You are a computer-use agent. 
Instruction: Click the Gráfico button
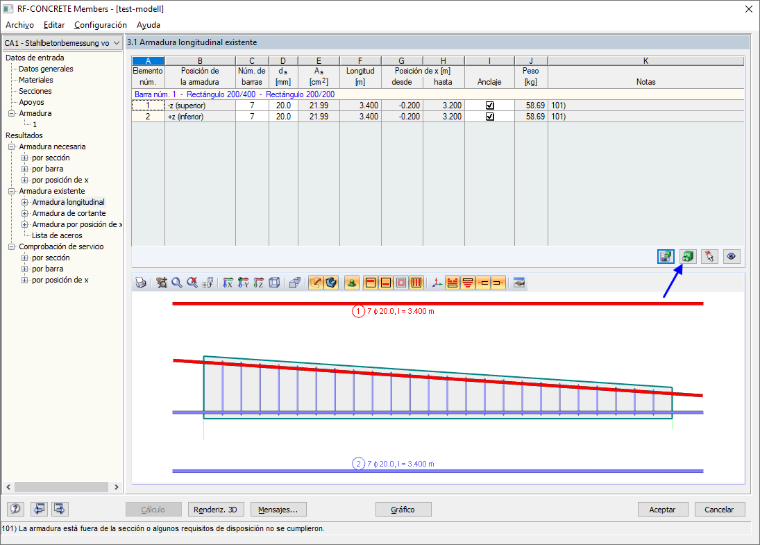pyautogui.click(x=403, y=510)
